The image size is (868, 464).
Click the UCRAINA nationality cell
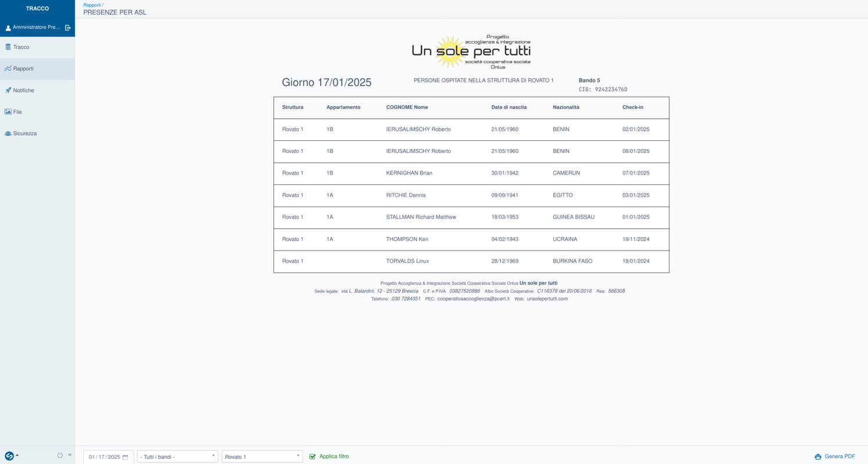coord(565,239)
